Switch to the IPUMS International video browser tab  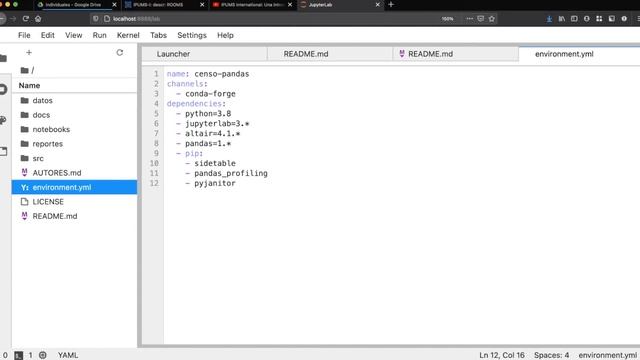coord(252,5)
